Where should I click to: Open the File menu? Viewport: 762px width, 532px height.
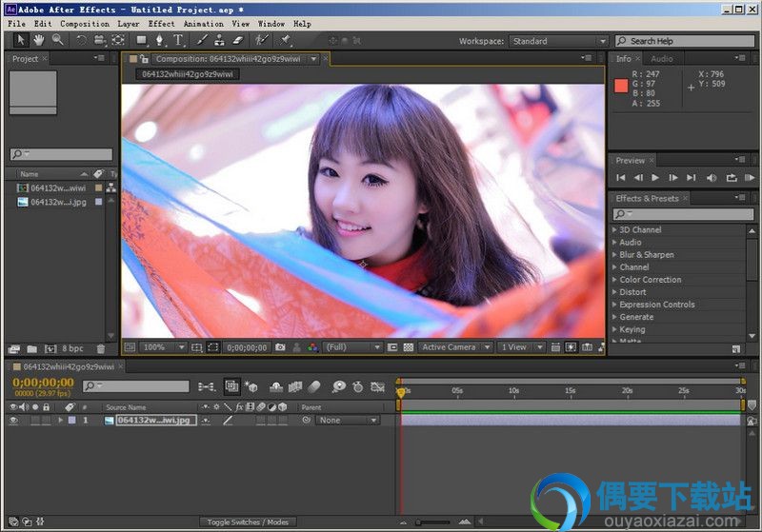coord(16,23)
